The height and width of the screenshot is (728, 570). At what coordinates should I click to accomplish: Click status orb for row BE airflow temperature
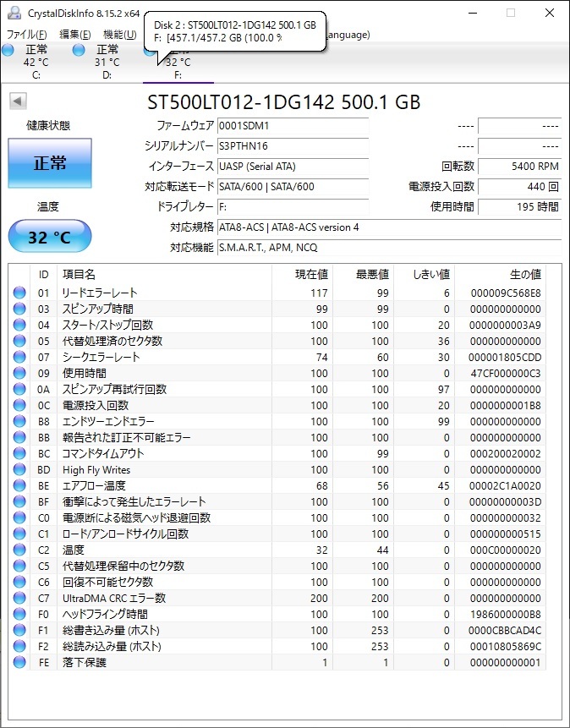[19, 485]
